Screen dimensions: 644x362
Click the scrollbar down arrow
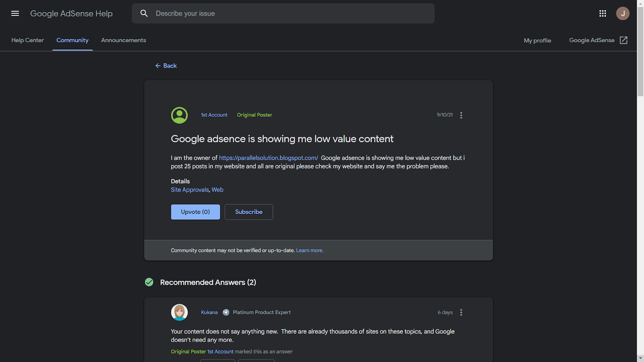pyautogui.click(x=640, y=358)
